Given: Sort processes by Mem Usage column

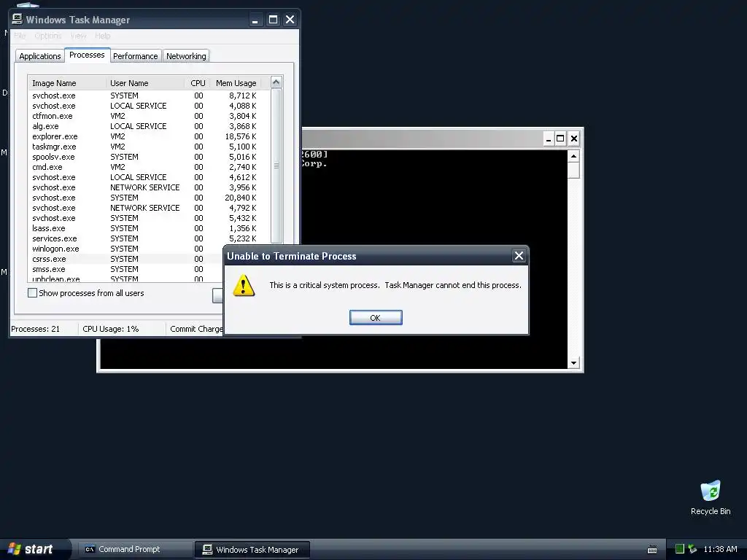Looking at the screenshot, I should click(x=236, y=83).
